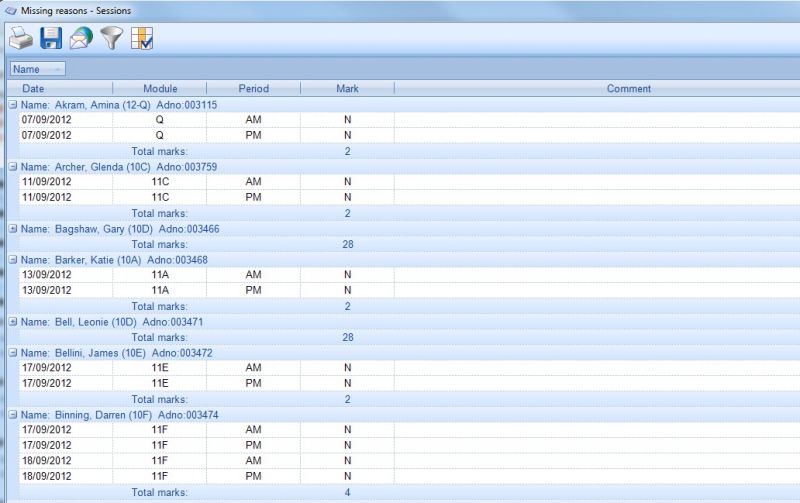
Task: Click 17/09/2012 date in Binning PM row
Action: pos(46,445)
